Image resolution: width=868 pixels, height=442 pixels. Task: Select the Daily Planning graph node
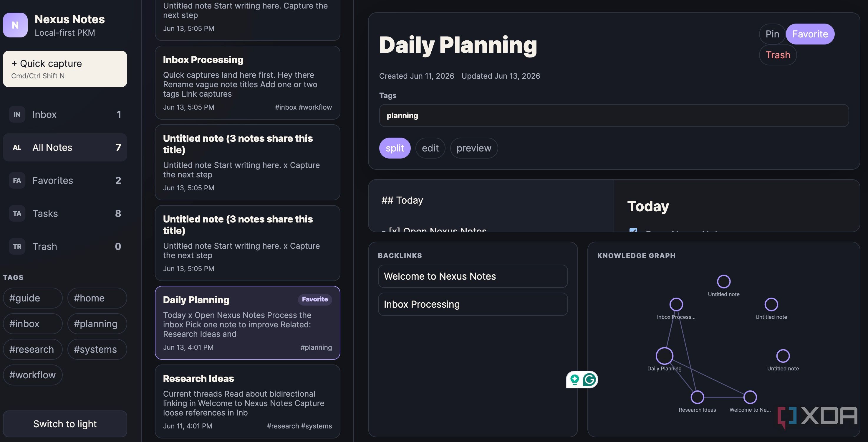(x=664, y=356)
